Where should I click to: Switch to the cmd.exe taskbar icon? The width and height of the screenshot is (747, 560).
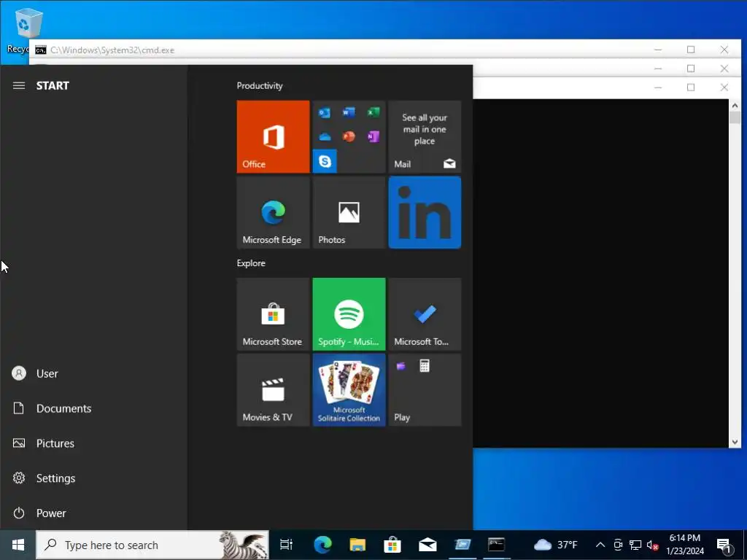pyautogui.click(x=496, y=545)
